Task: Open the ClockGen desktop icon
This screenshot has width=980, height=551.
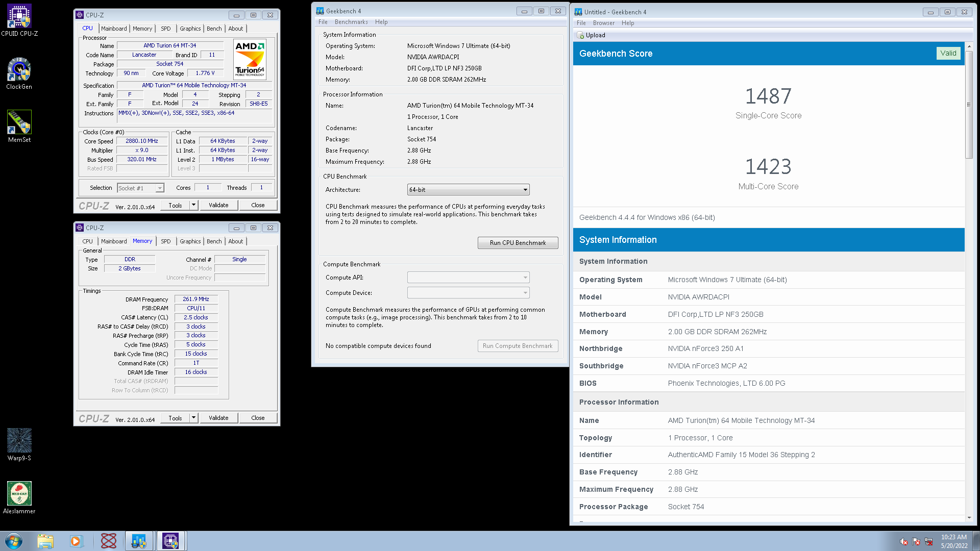Action: pyautogui.click(x=19, y=73)
